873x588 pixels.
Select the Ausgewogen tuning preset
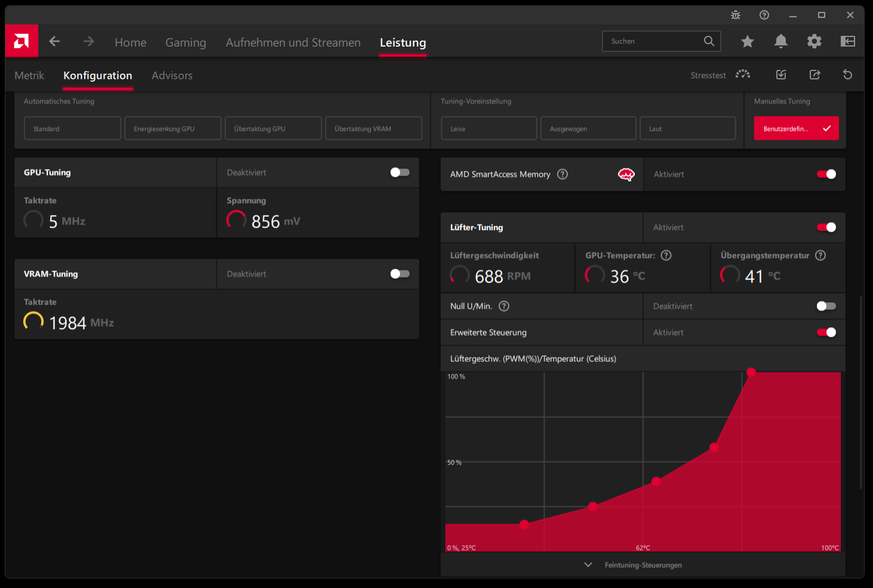(x=588, y=128)
